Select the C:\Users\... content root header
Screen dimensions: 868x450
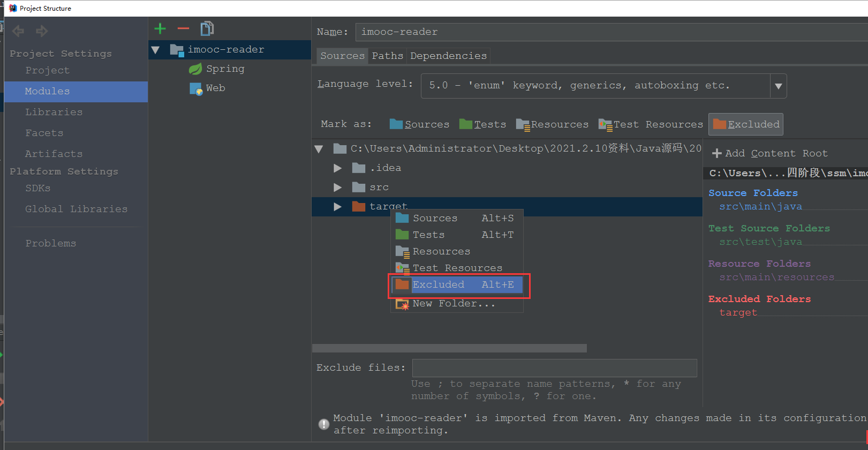click(x=786, y=173)
